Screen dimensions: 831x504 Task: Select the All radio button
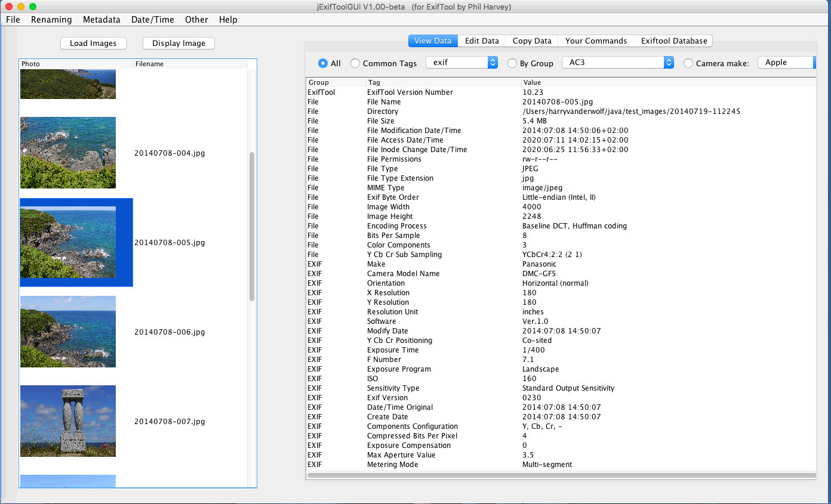323,63
